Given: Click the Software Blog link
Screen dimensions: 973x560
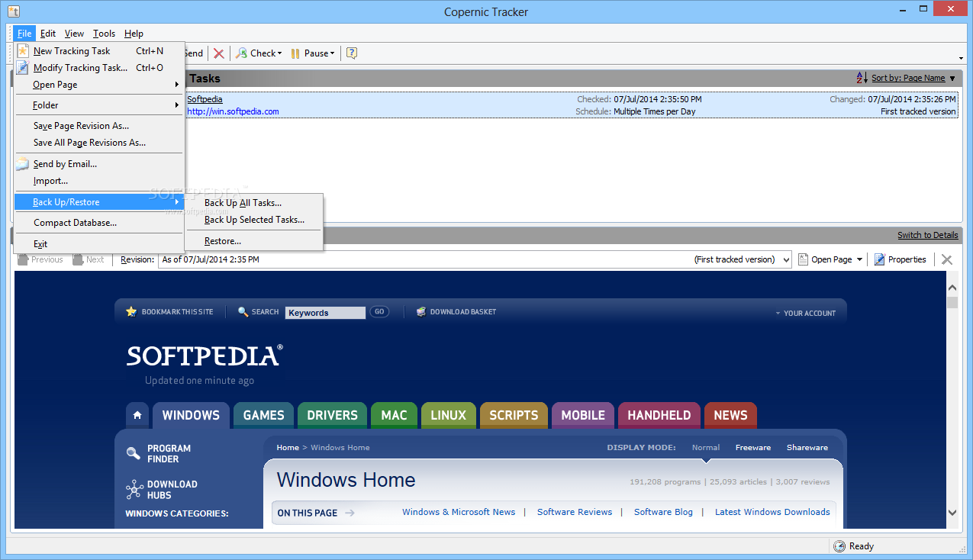Looking at the screenshot, I should click(663, 512).
